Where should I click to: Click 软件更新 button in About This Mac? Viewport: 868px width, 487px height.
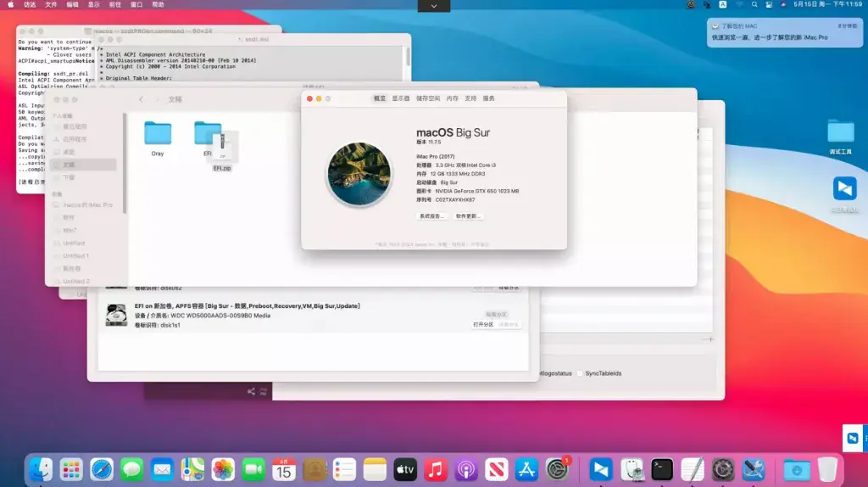click(468, 216)
